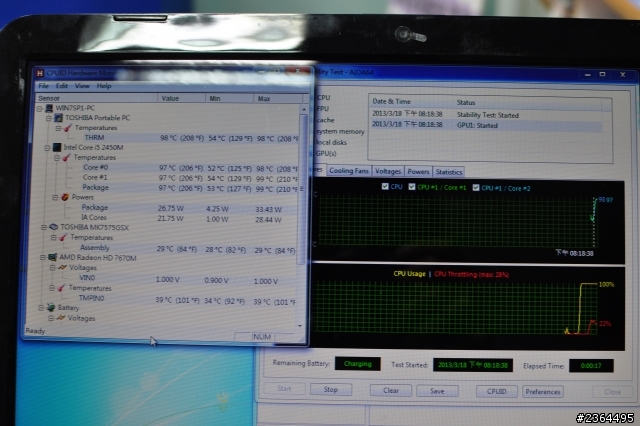The width and height of the screenshot is (640, 426).
Task: Click the TOSHIBA Portable PC mainboard icon
Action: (58, 118)
